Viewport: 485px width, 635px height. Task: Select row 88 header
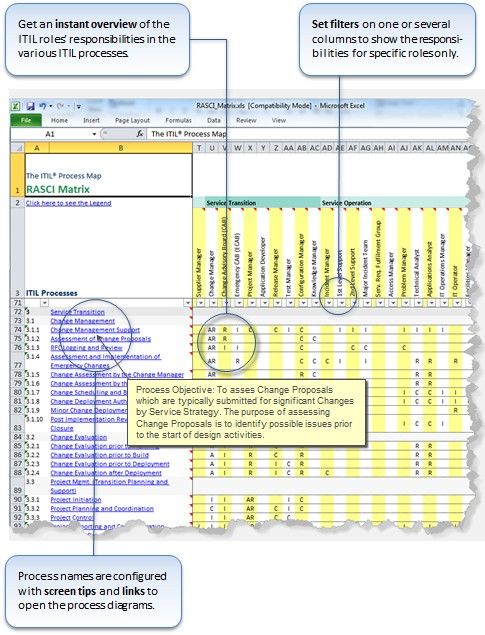[17, 473]
